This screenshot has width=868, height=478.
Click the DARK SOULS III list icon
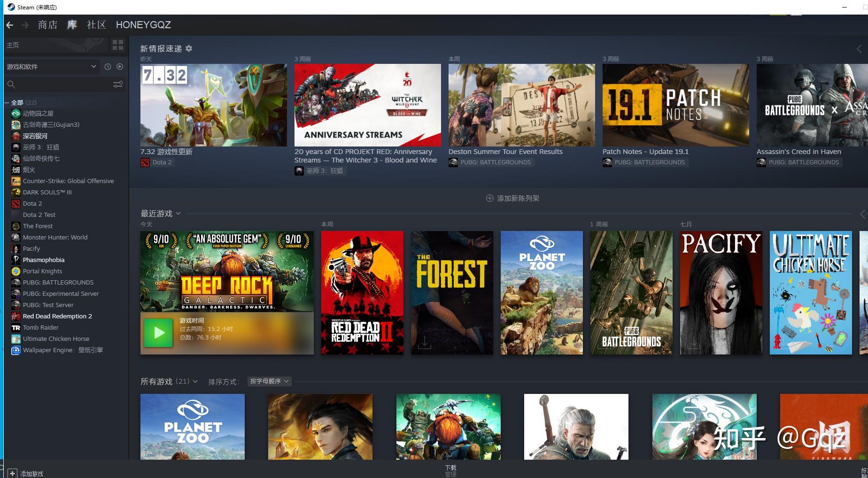(15, 192)
